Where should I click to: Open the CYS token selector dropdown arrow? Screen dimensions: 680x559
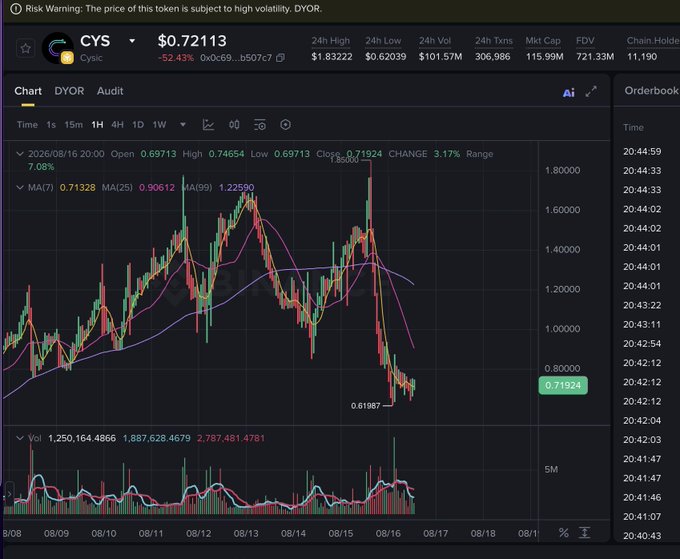click(x=132, y=41)
